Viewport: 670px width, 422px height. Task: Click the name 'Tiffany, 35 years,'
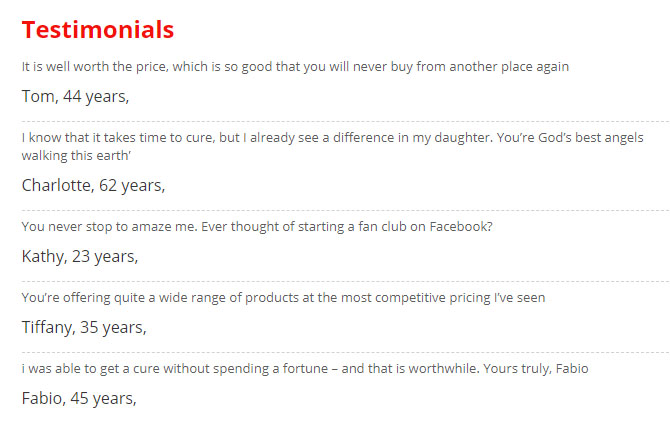[84, 327]
